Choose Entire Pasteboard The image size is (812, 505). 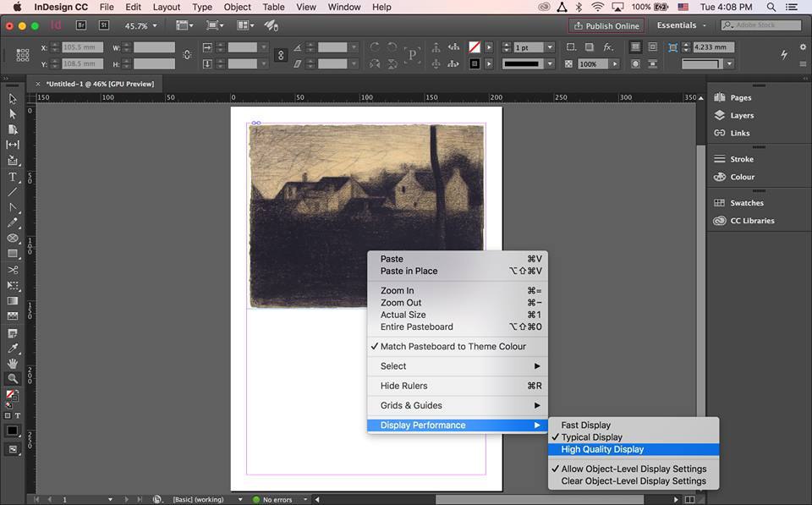458,327
